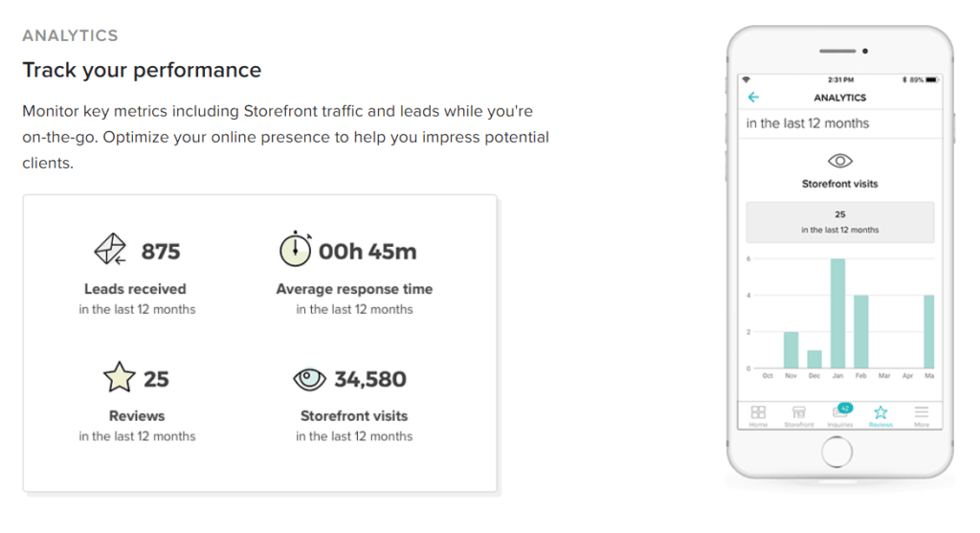Click the 'Track your performance' heading
Screen dimensions: 980x533
pos(142,70)
